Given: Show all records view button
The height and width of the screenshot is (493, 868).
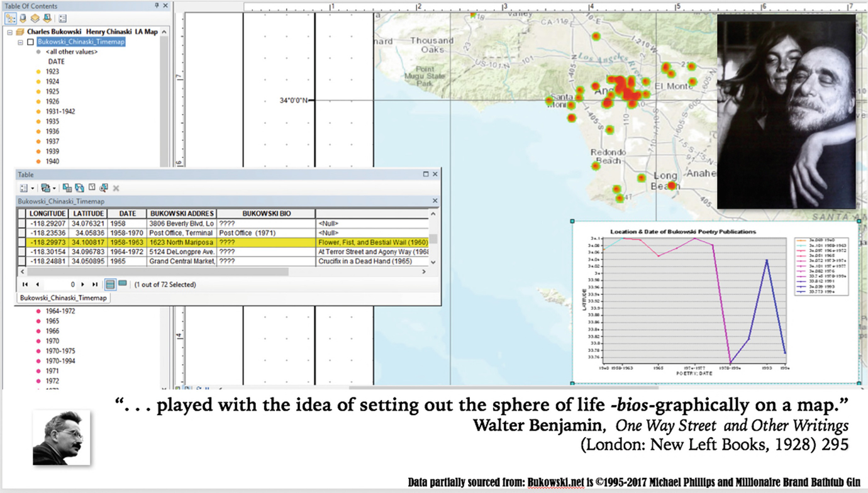Looking at the screenshot, I should point(110,284).
